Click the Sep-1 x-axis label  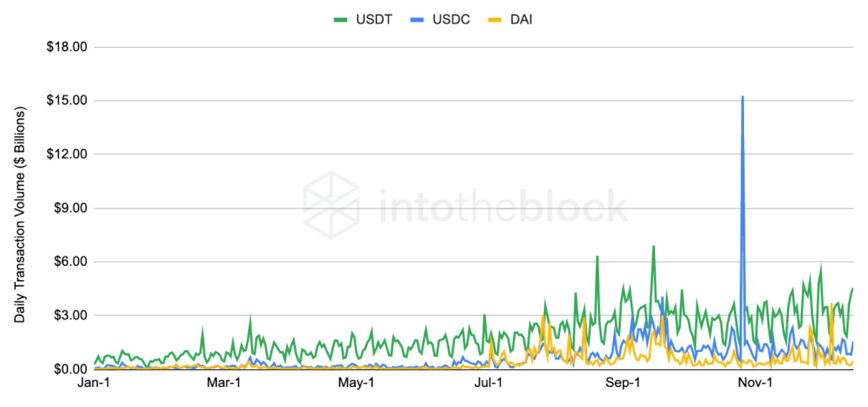623,383
